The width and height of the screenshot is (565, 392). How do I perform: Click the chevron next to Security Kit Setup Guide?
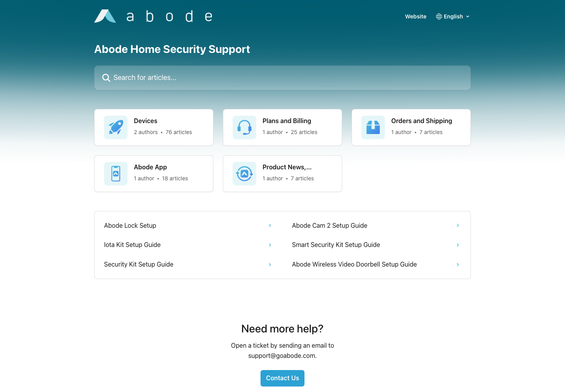(270, 265)
